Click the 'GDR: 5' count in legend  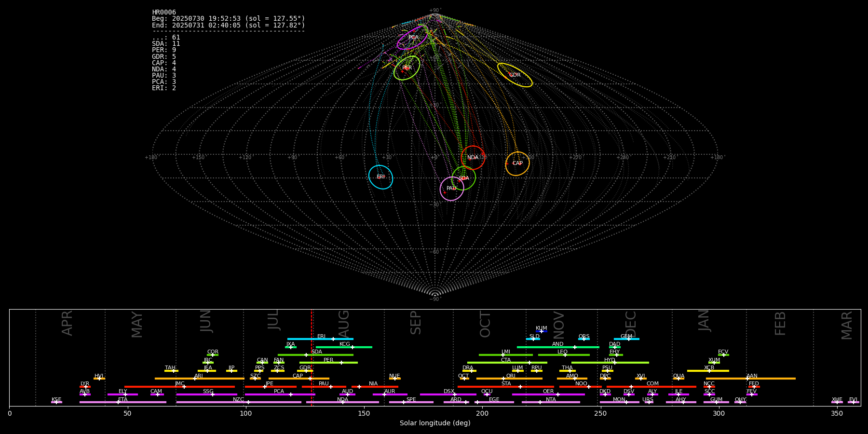pos(164,56)
